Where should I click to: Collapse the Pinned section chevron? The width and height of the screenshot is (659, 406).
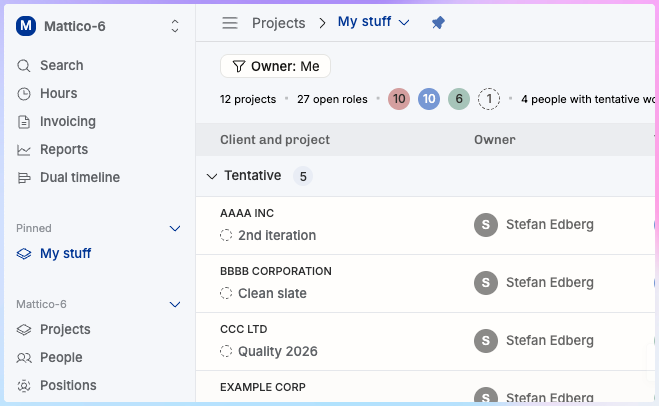[175, 229]
